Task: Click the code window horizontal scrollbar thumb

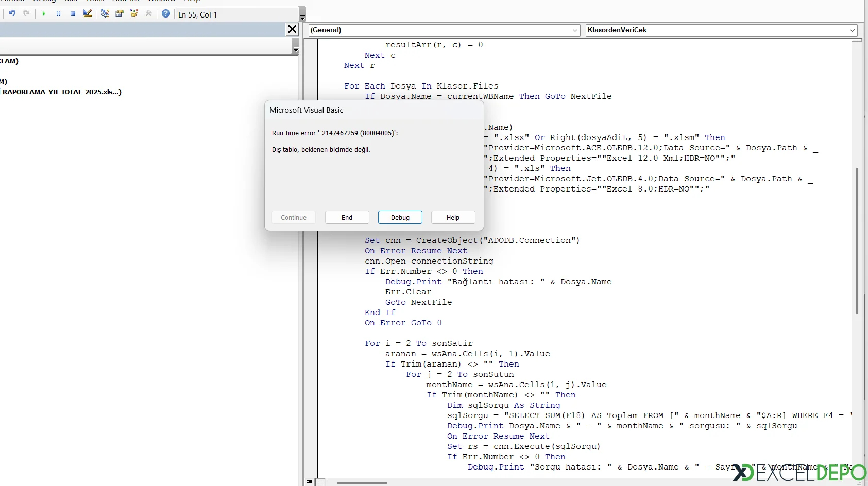Action: (362, 483)
